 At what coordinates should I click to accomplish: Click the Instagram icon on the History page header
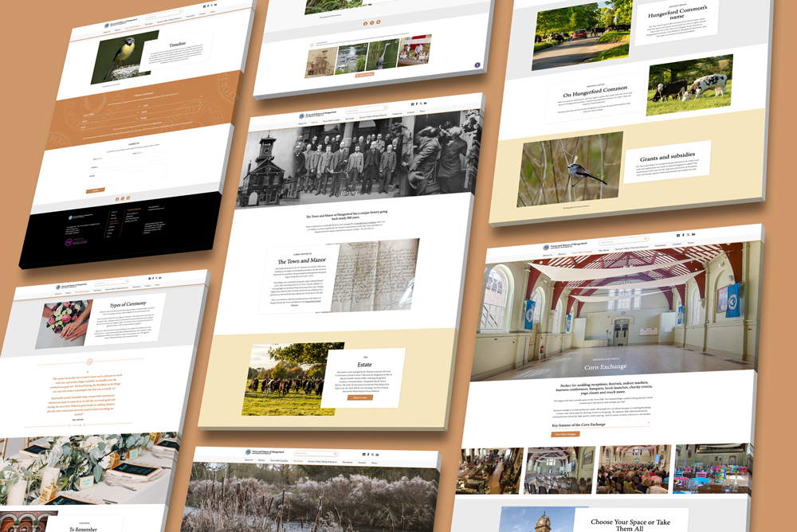tap(412, 104)
